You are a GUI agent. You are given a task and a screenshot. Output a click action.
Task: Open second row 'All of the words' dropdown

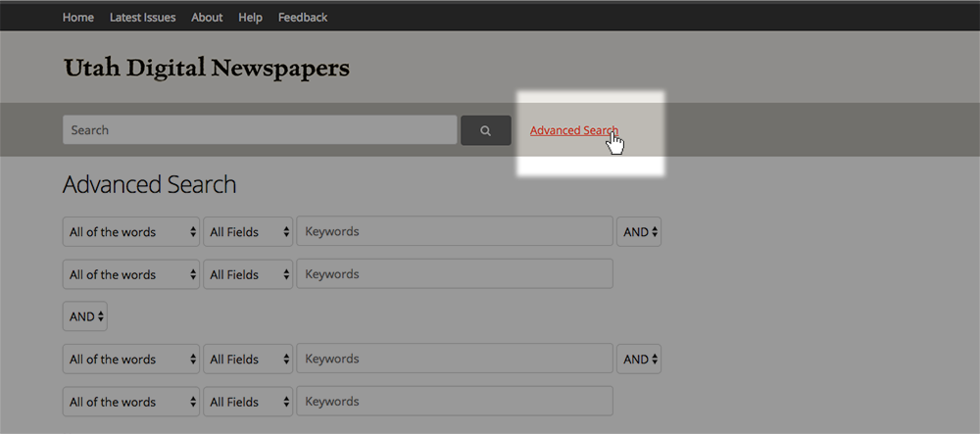point(131,274)
